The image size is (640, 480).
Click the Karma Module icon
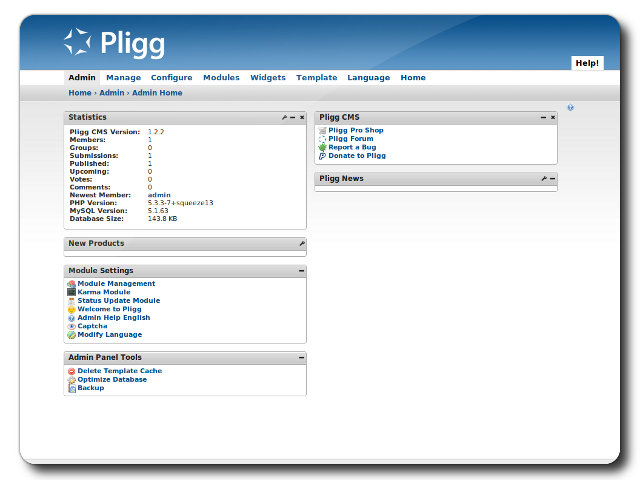click(71, 292)
